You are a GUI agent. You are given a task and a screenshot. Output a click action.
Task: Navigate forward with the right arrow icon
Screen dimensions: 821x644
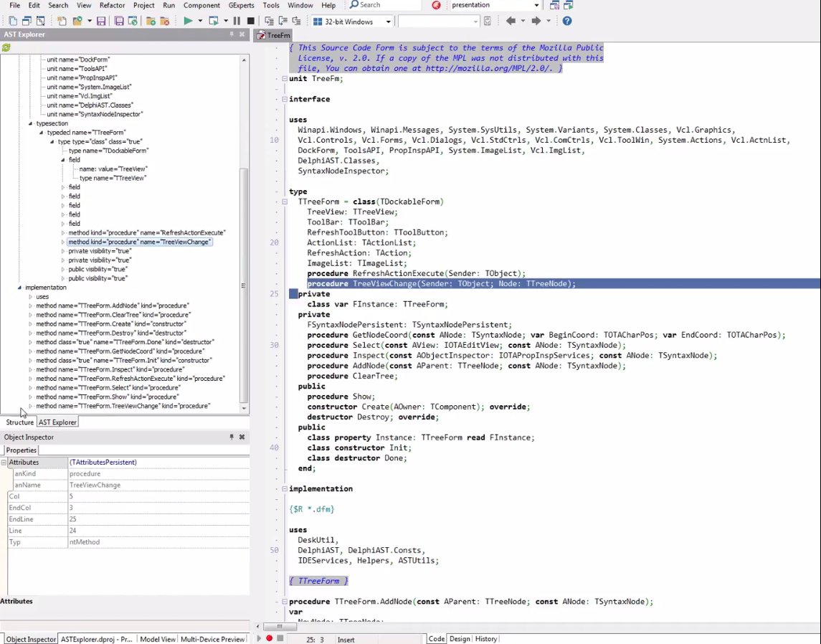pyautogui.click(x=536, y=21)
